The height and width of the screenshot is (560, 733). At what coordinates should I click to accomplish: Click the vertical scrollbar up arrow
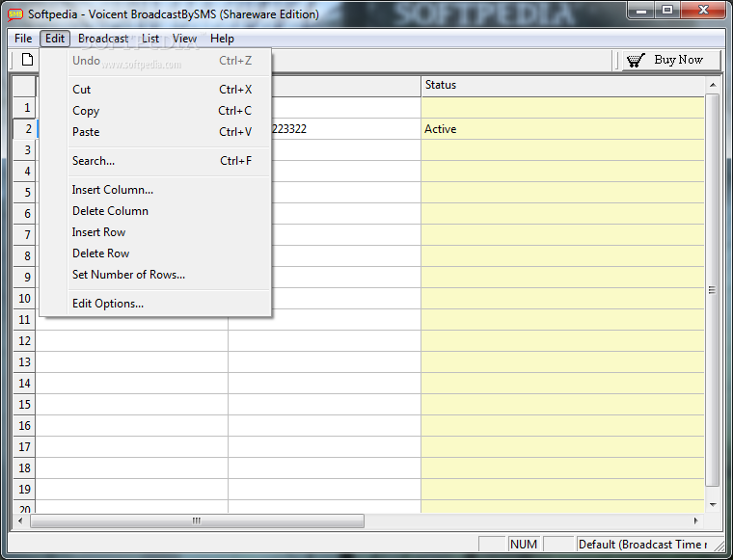point(713,85)
